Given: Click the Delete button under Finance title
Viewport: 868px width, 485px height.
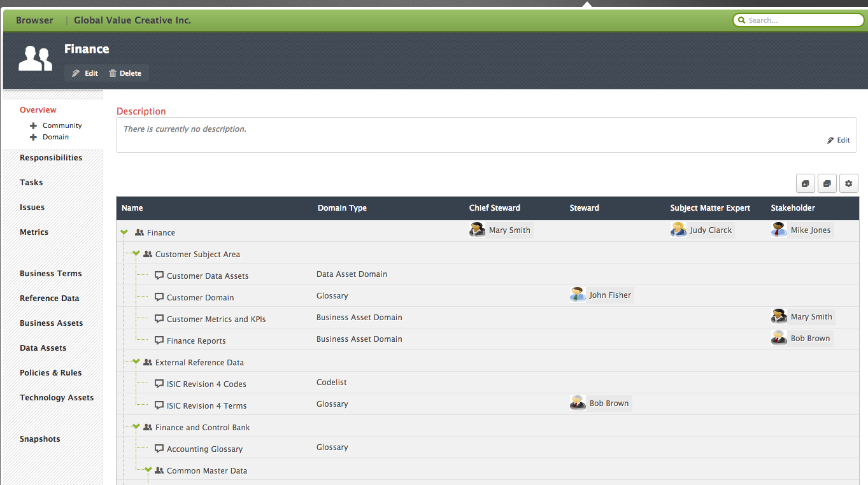Looking at the screenshot, I should coord(125,73).
